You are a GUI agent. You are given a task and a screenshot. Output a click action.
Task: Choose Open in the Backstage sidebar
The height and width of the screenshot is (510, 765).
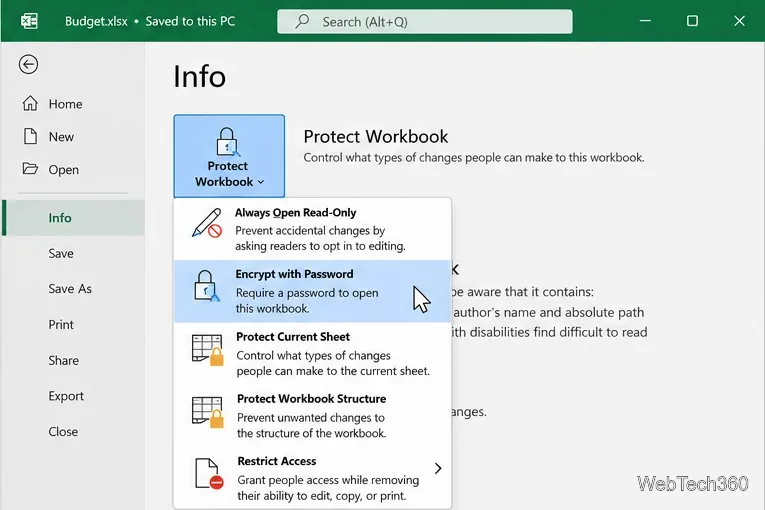click(x=63, y=169)
